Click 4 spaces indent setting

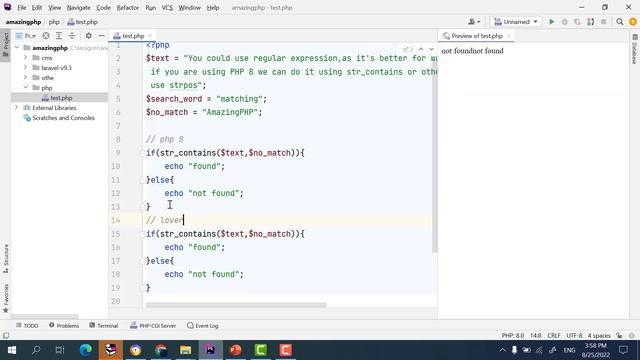coord(599,336)
